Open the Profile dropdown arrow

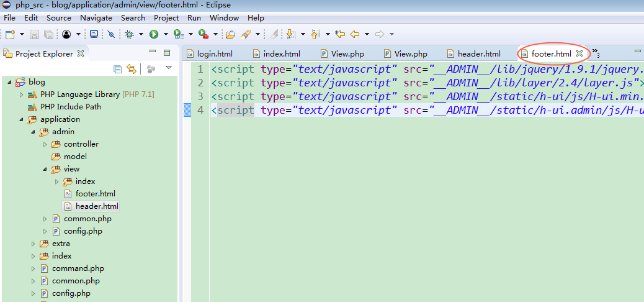tap(190, 34)
